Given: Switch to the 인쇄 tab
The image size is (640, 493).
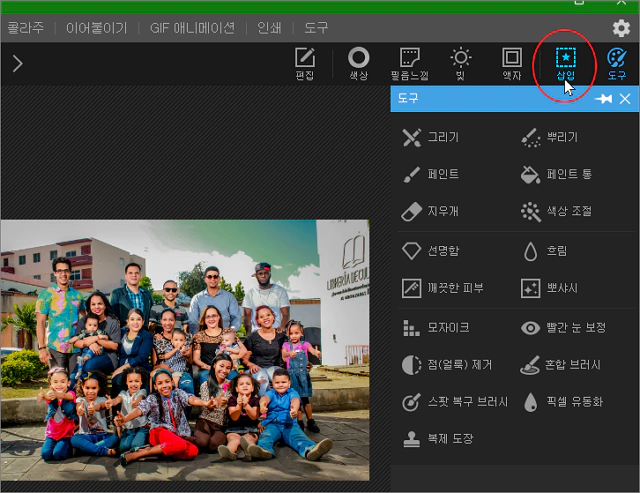Looking at the screenshot, I should tap(269, 28).
